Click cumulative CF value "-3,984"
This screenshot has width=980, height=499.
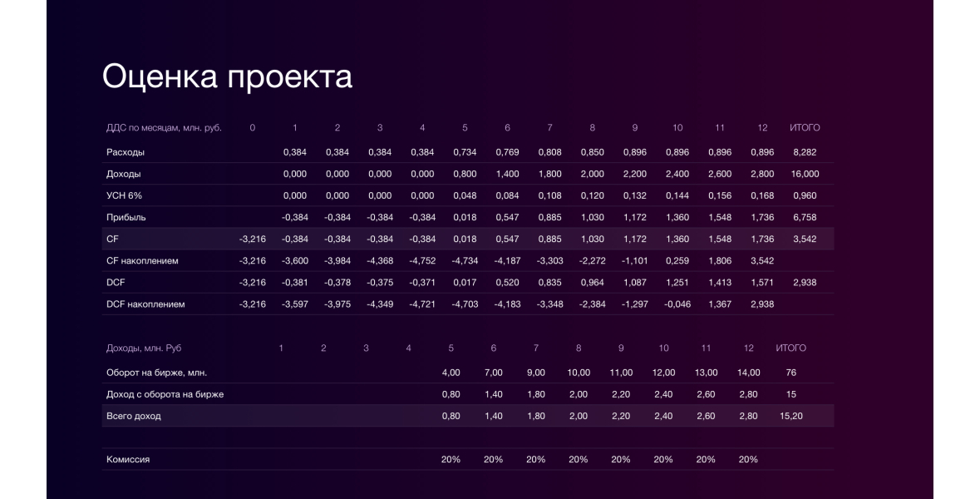[x=337, y=261]
